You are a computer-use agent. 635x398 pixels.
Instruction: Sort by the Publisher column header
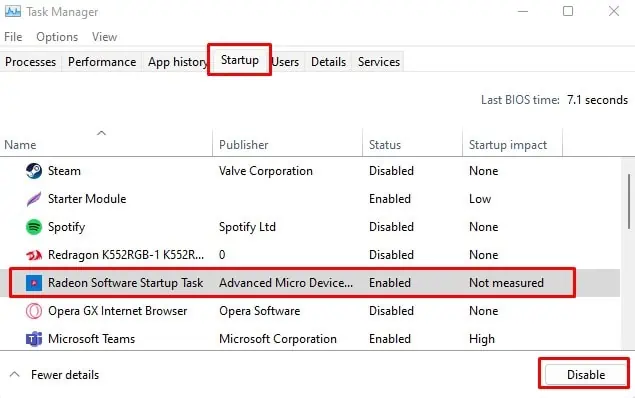tap(244, 145)
